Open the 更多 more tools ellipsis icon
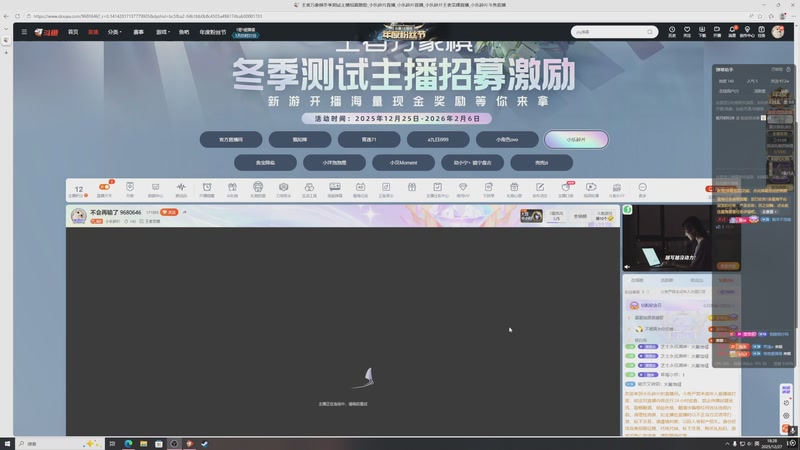This screenshot has width=800, height=450. point(642,189)
